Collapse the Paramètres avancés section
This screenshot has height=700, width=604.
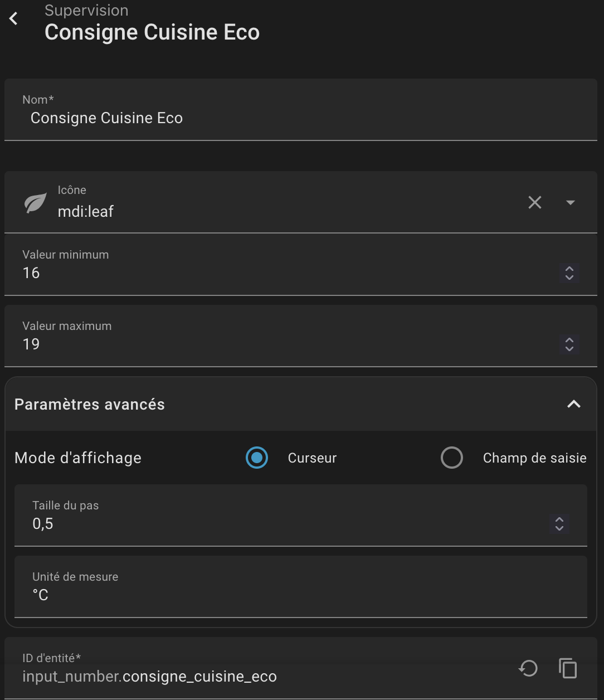coord(573,404)
